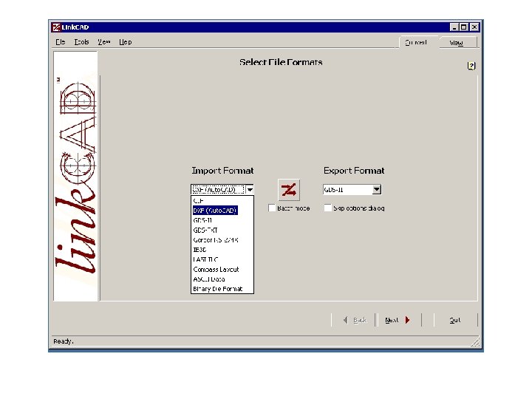Click the swap import/export formats icon
532x399 pixels.
tap(288, 190)
